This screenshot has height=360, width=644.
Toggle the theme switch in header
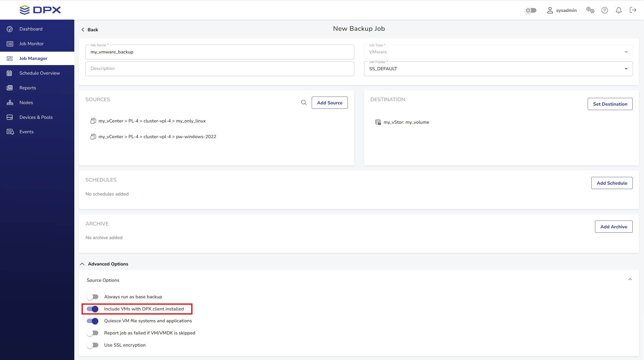click(x=531, y=10)
